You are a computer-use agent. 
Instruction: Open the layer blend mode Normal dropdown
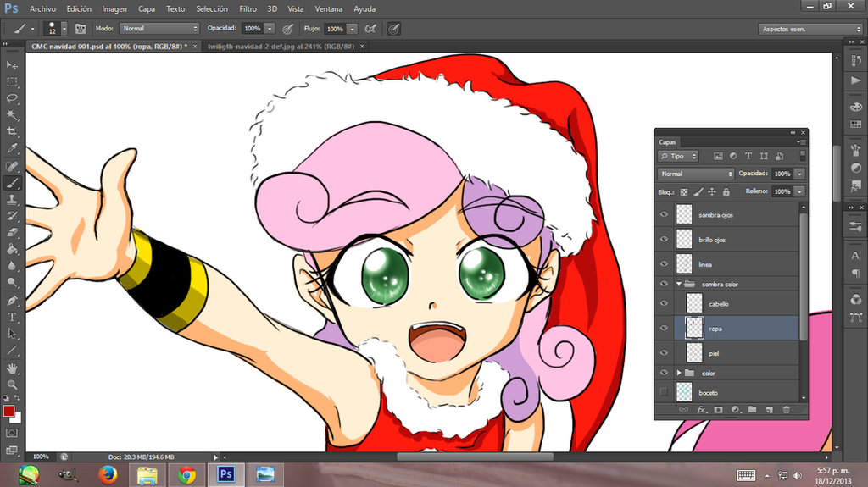[696, 174]
